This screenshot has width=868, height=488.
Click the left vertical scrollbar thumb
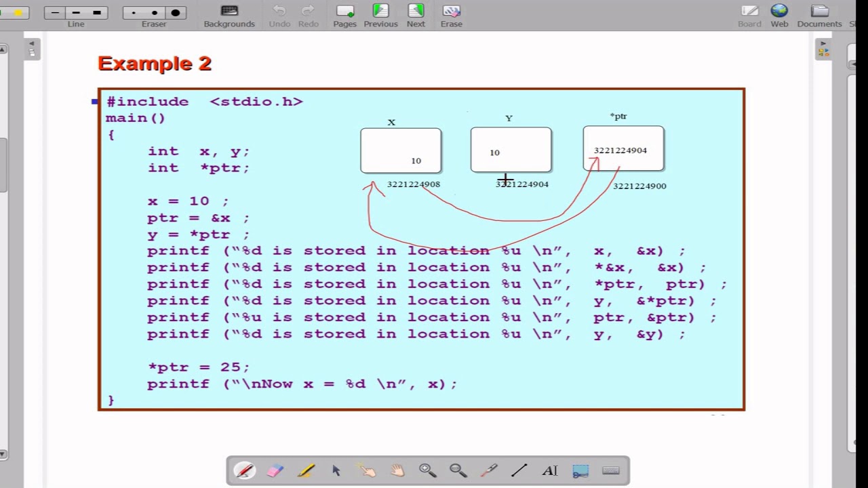(3, 165)
